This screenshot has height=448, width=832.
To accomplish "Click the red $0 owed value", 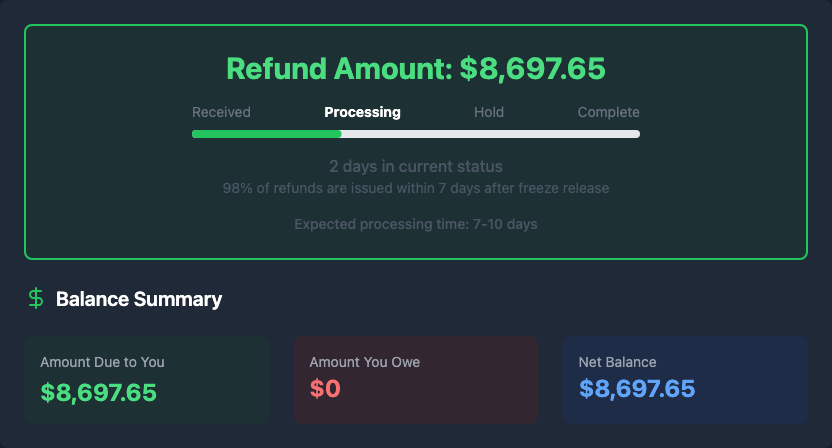I will [x=325, y=390].
